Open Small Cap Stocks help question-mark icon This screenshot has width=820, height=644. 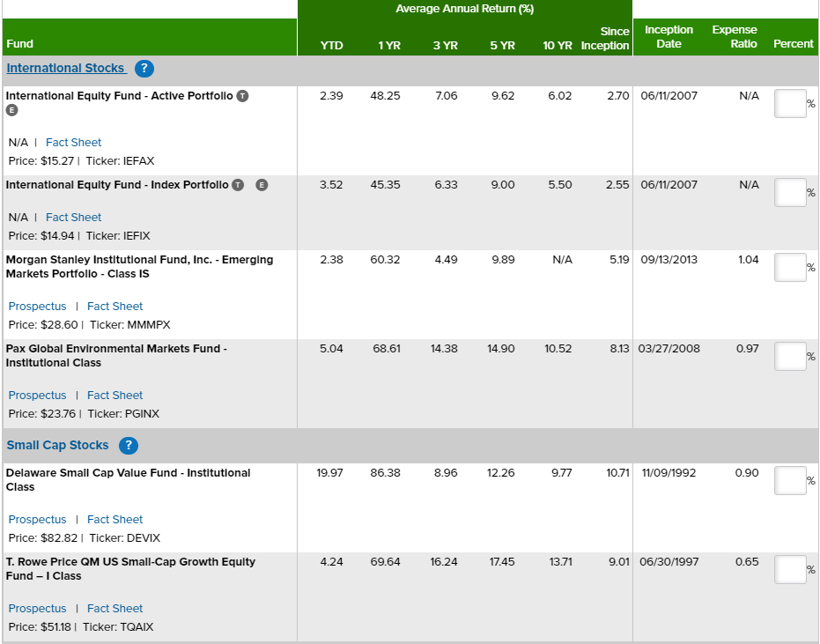point(129,446)
